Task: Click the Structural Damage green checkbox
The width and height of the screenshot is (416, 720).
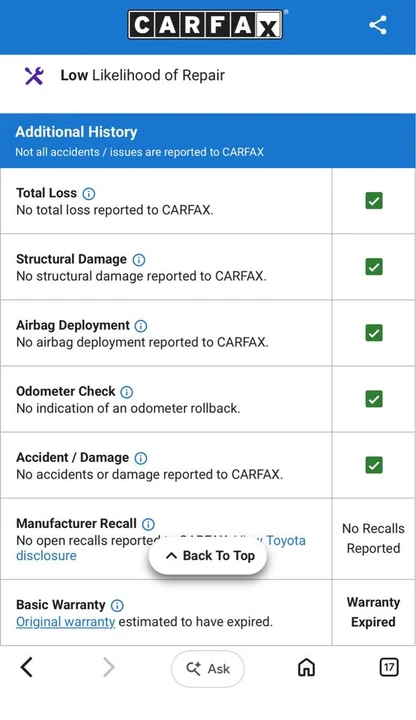Action: click(x=374, y=267)
